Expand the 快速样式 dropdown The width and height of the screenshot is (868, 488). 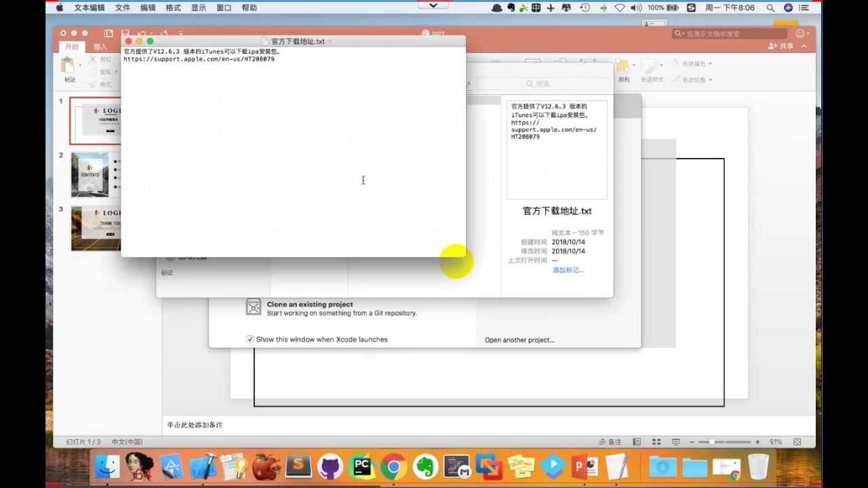point(661,66)
